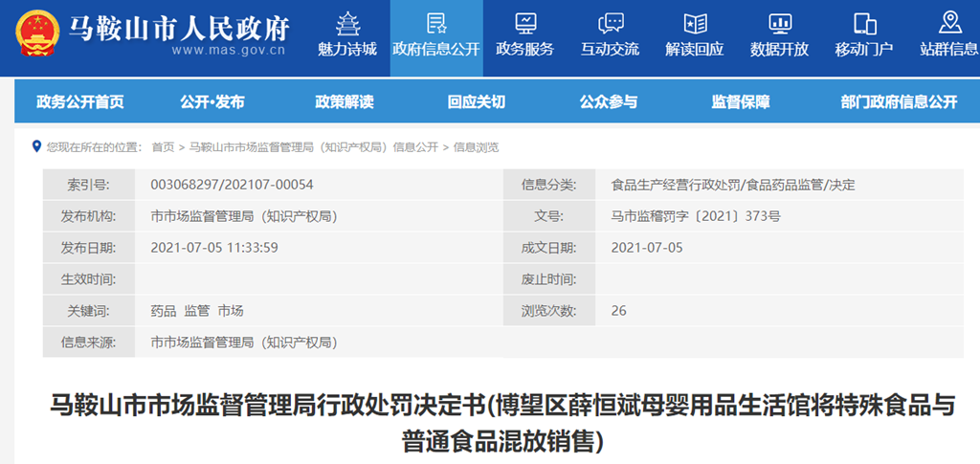The image size is (980, 464).
Task: Open 马鞍山市市场监督管理局 信息公开 breadcrumb link
Action: [313, 147]
